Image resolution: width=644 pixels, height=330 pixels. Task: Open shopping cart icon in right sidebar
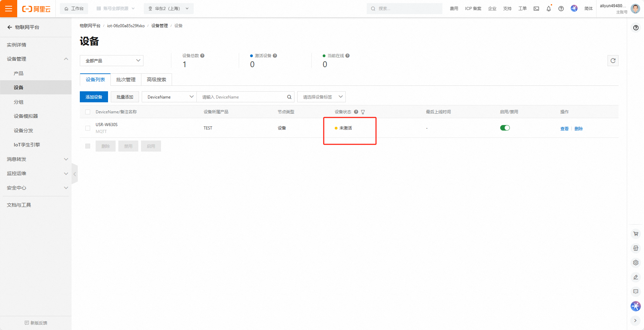(635, 234)
